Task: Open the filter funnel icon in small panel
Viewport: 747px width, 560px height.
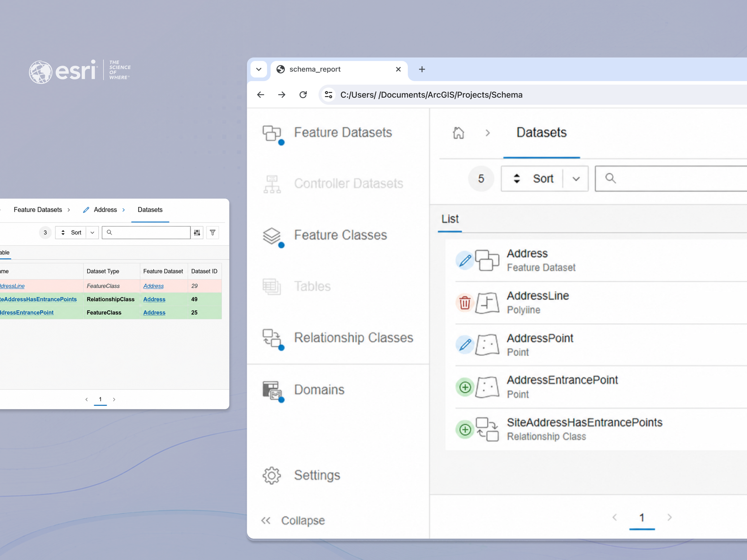Action: point(212,233)
